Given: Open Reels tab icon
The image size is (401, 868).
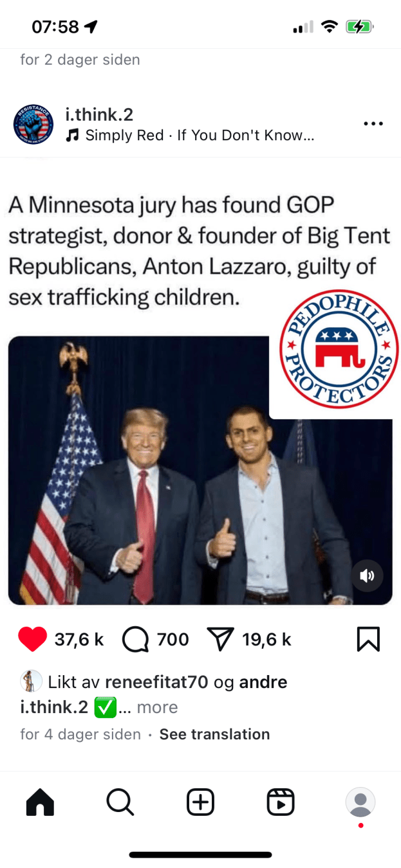Looking at the screenshot, I should [281, 802].
